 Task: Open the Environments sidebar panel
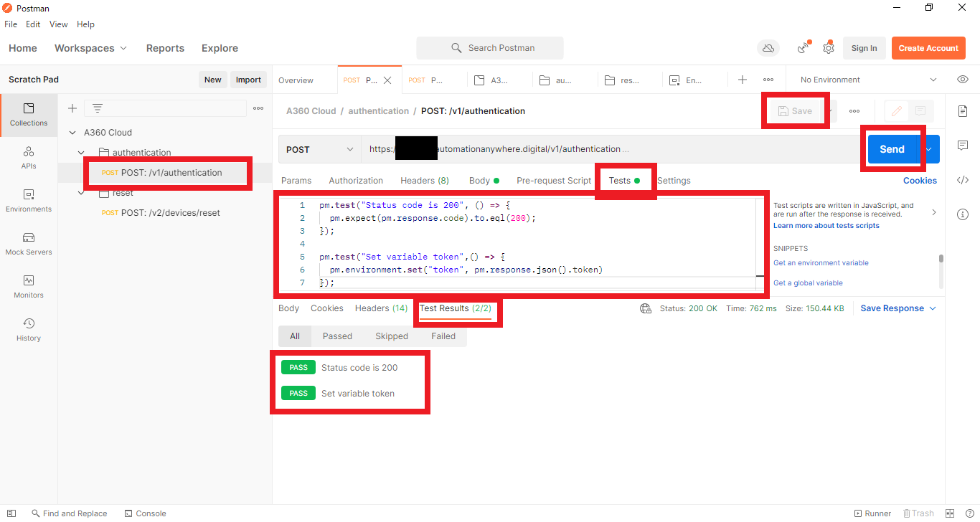pyautogui.click(x=29, y=201)
